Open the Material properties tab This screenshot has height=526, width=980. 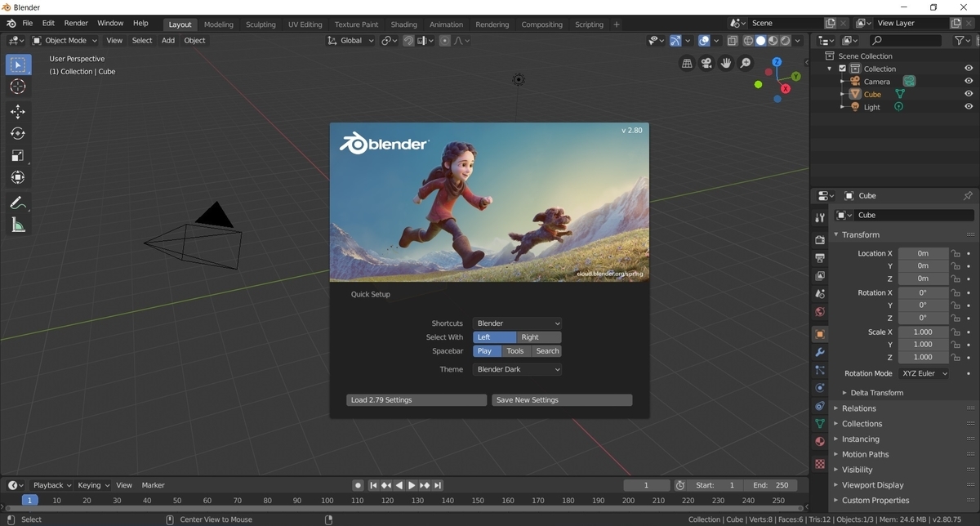(x=820, y=442)
